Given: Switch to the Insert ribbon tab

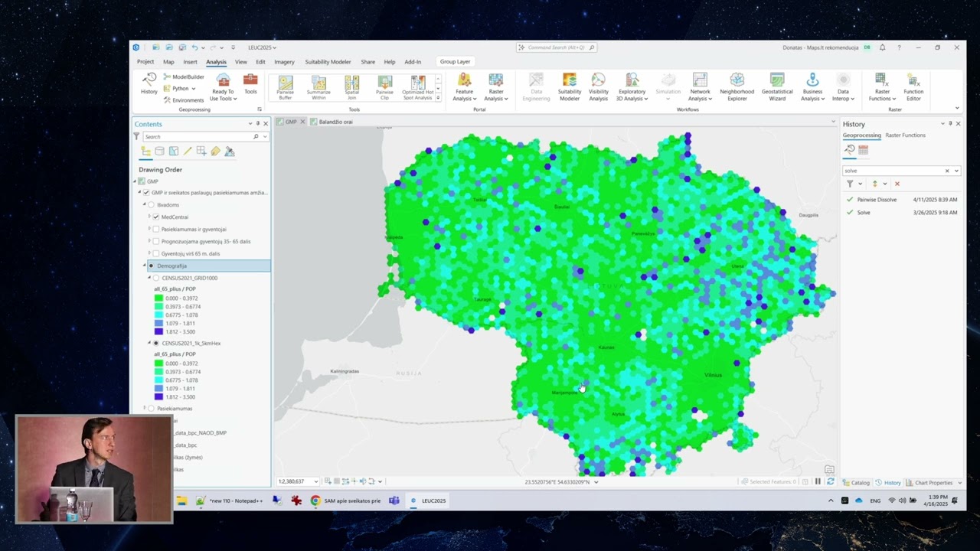Looking at the screenshot, I should coord(190,62).
